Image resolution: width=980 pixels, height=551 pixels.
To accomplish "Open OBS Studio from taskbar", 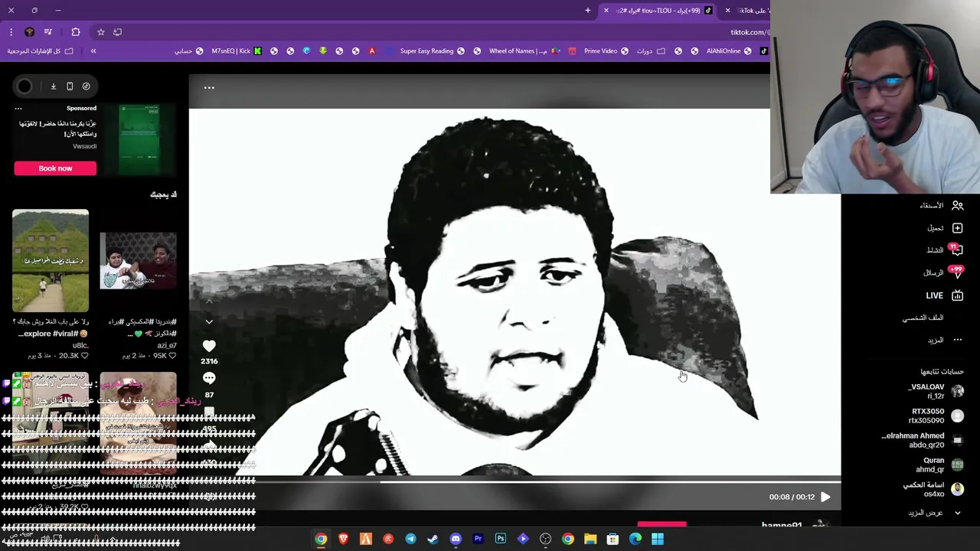I will coord(545,540).
